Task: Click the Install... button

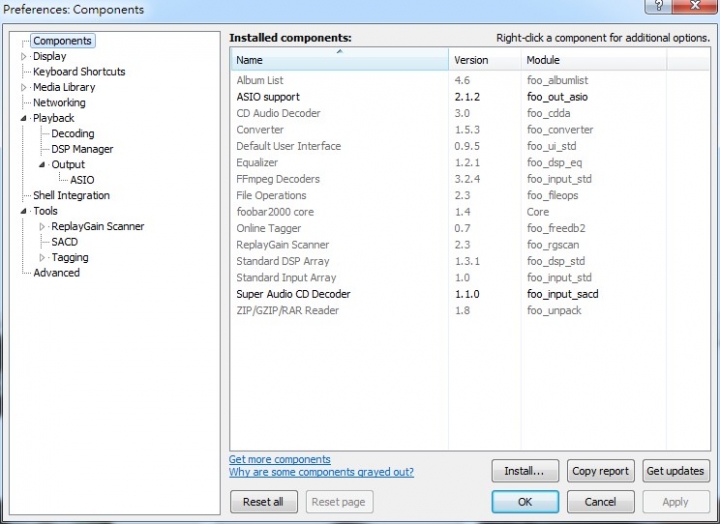Action: coord(525,471)
